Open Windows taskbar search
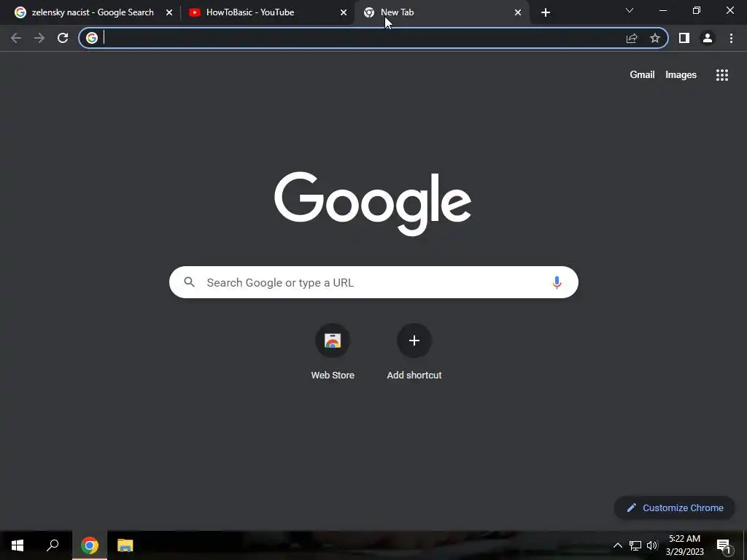Image resolution: width=747 pixels, height=560 pixels. click(53, 545)
